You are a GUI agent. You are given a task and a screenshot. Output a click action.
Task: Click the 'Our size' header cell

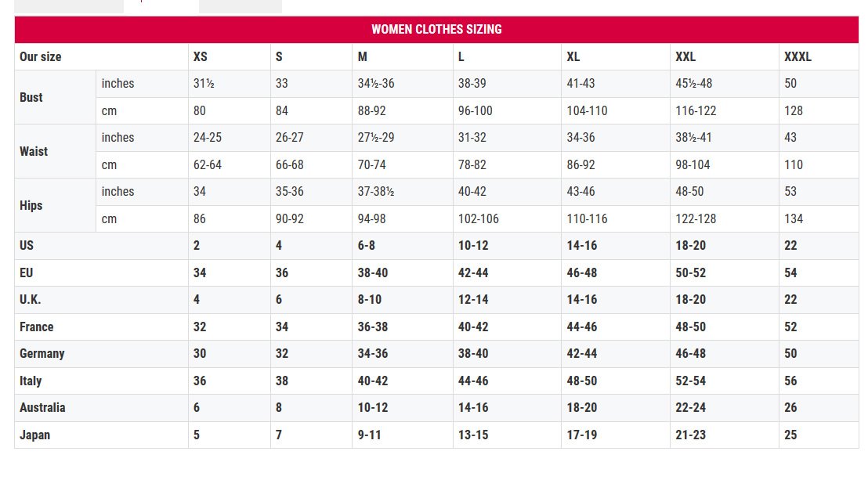pos(41,57)
